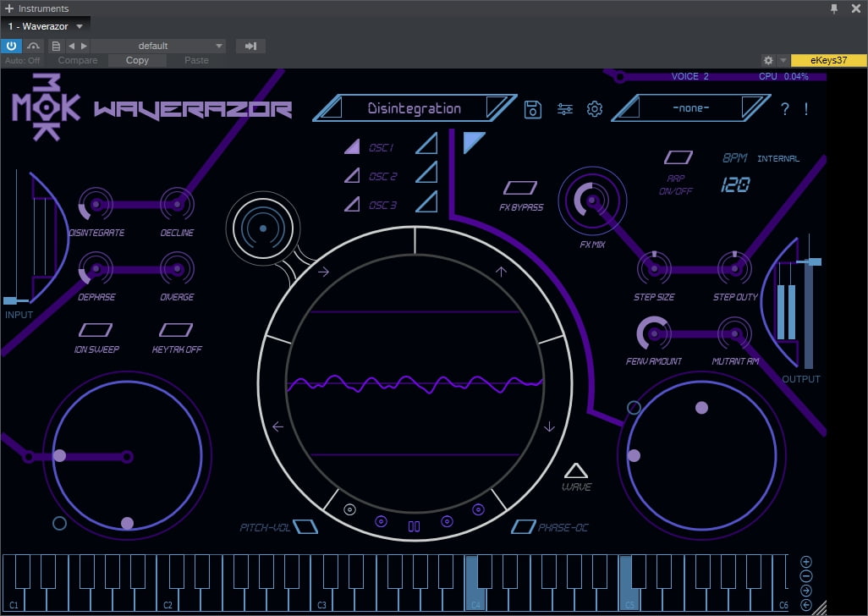Toggle the PHASE-DC switch

tap(523, 526)
